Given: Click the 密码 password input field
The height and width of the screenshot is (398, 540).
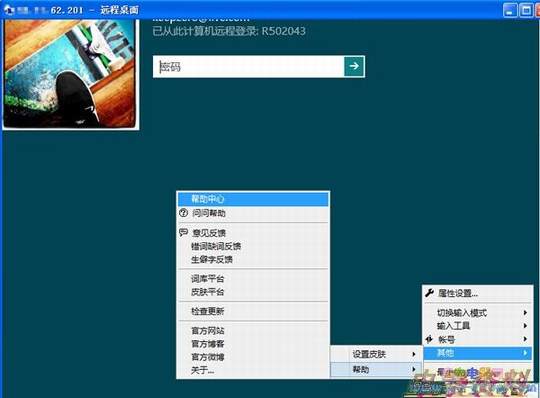Looking at the screenshot, I should tap(249, 66).
